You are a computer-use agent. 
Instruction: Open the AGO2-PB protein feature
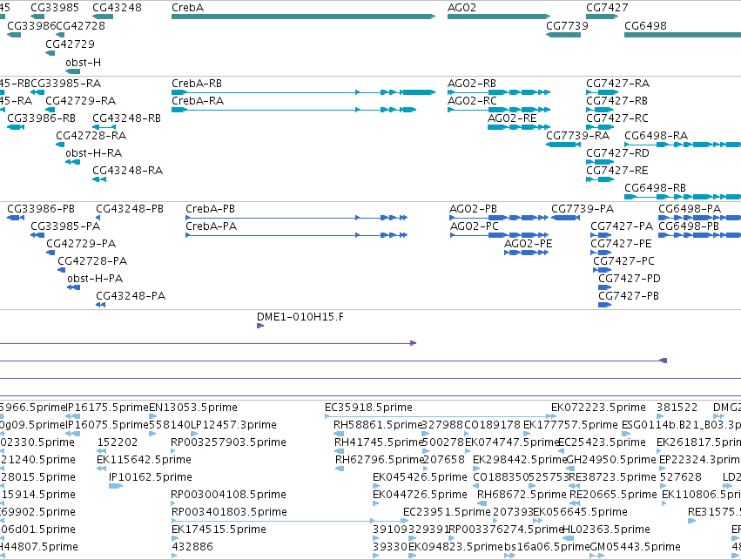click(499, 218)
